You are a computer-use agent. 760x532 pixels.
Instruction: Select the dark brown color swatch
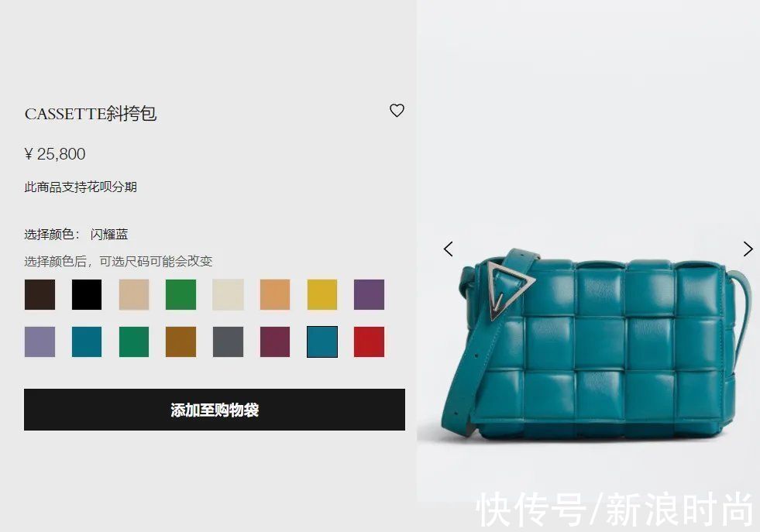click(x=40, y=294)
